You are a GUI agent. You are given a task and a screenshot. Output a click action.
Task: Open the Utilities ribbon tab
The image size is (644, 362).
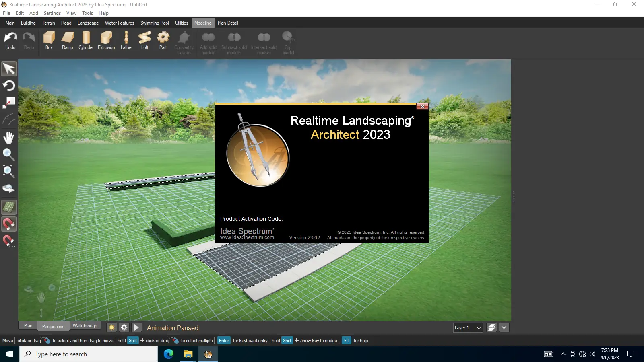tap(182, 23)
